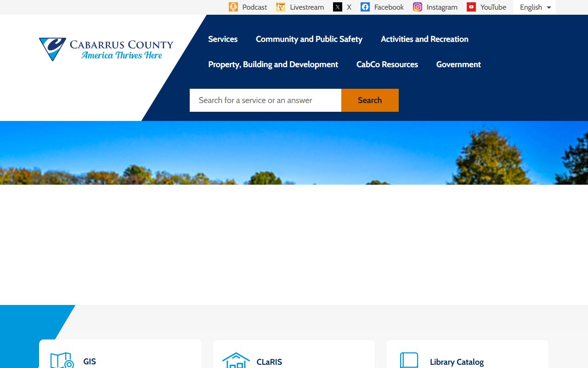Click the CLaRIS house icon
This screenshot has height=368, width=588.
point(236,360)
